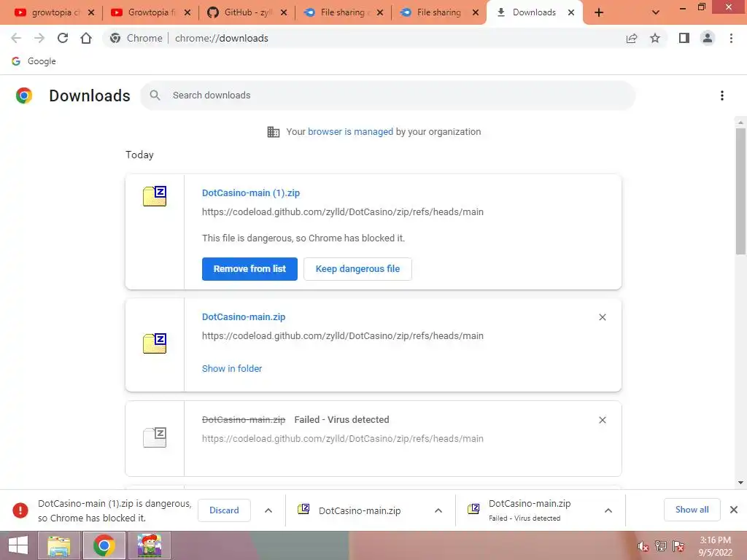Open the DotCasino-main.zip file link

[244, 317]
